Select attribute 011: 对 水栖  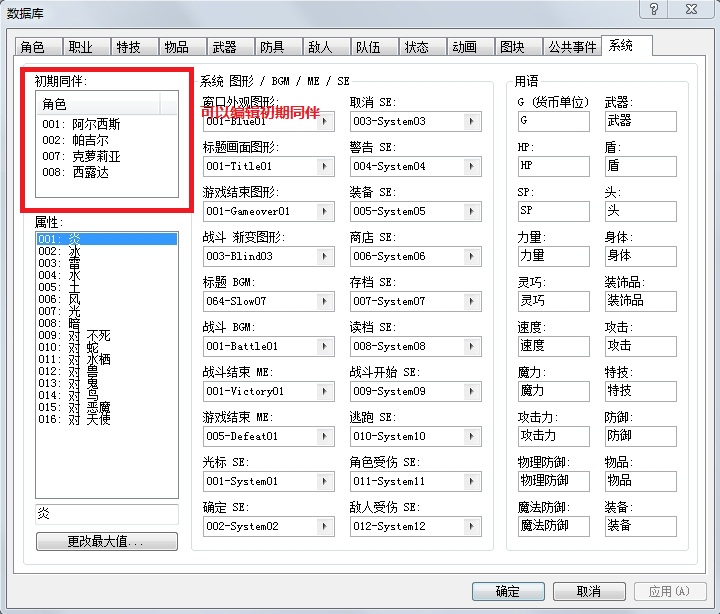click(107, 359)
